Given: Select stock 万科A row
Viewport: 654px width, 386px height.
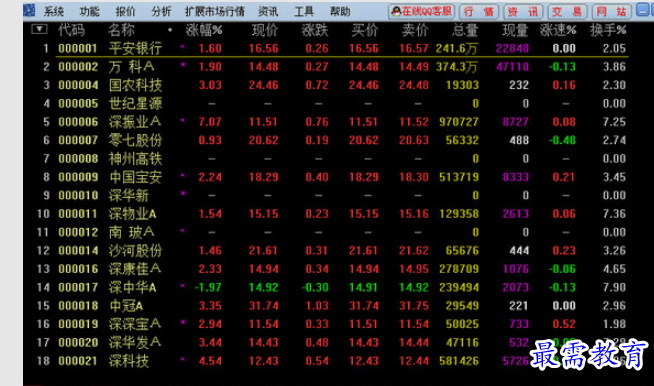Looking at the screenshot, I should (332, 67).
